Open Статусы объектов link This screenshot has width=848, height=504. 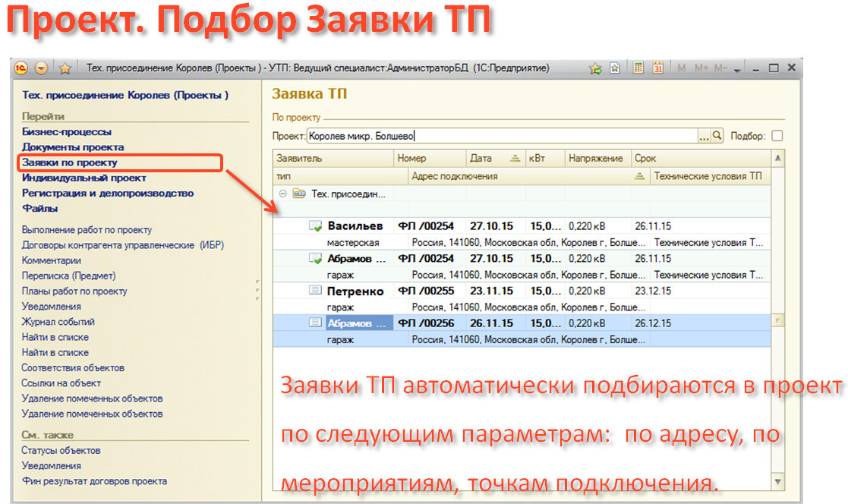click(61, 450)
